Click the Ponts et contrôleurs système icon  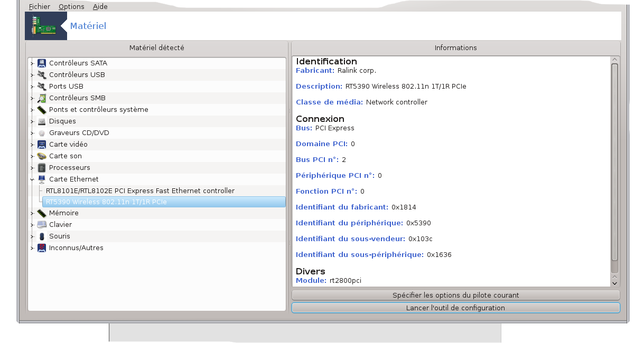[42, 110]
